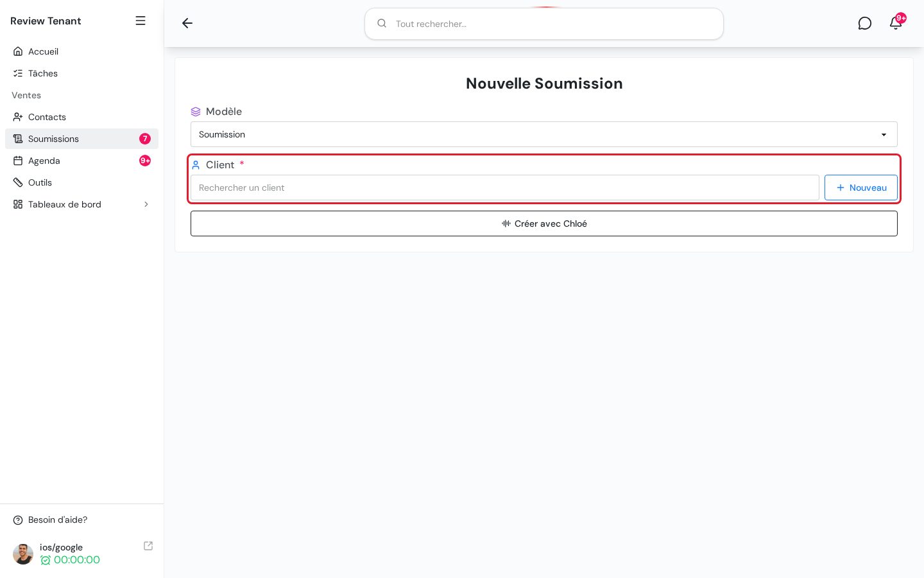Image resolution: width=924 pixels, height=578 pixels.
Task: Click the ios/google user name
Action: point(61,547)
